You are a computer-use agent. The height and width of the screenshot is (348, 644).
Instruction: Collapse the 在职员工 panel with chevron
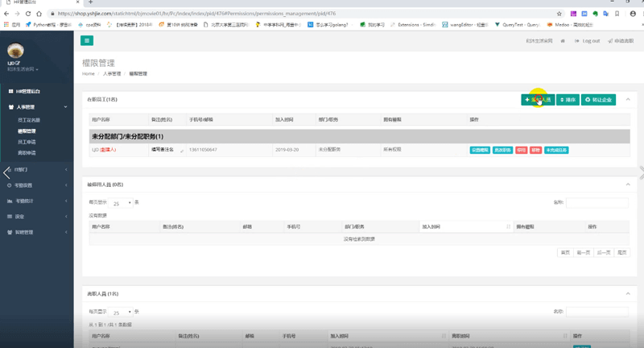point(628,99)
